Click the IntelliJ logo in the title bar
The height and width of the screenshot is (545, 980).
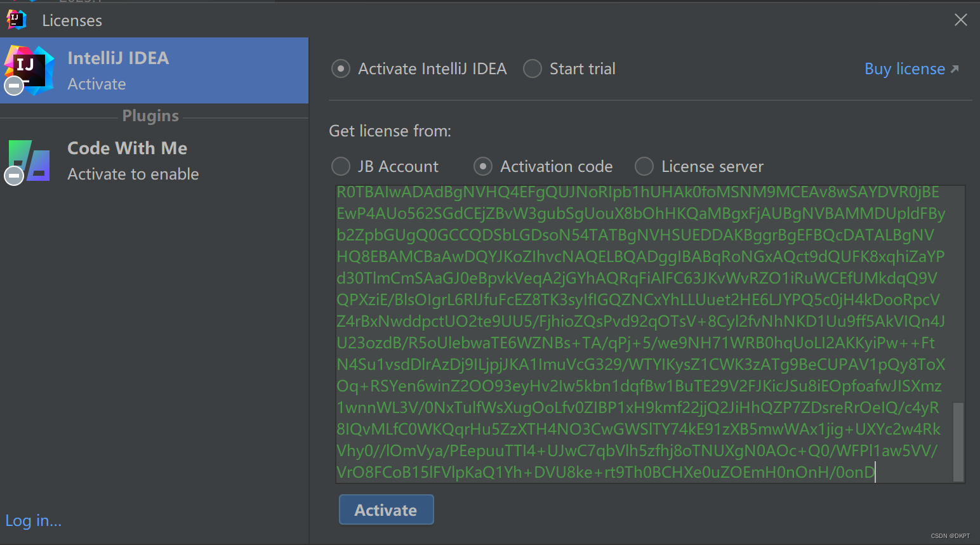coord(17,20)
